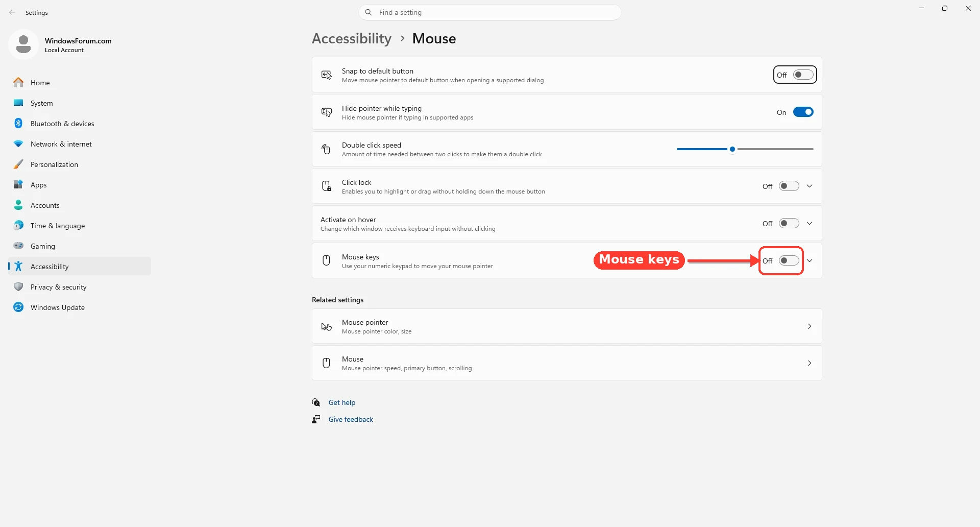The image size is (980, 527).
Task: Click the Time & language globe icon
Action: tap(18, 225)
